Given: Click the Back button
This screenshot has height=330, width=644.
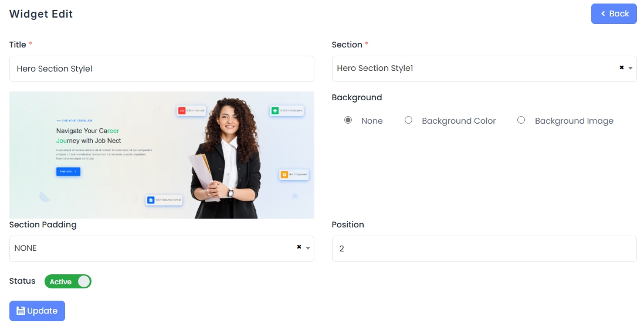Looking at the screenshot, I should pos(614,13).
